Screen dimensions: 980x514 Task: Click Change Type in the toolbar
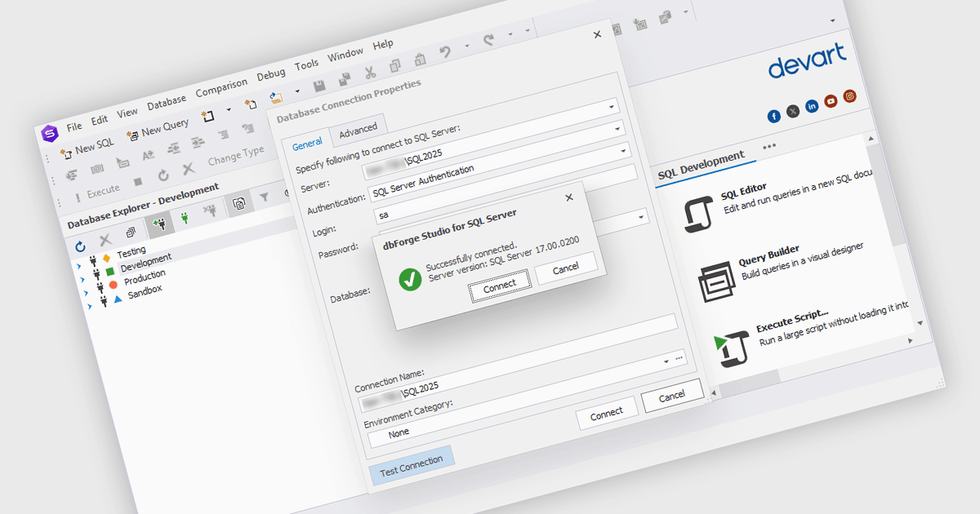[x=235, y=154]
